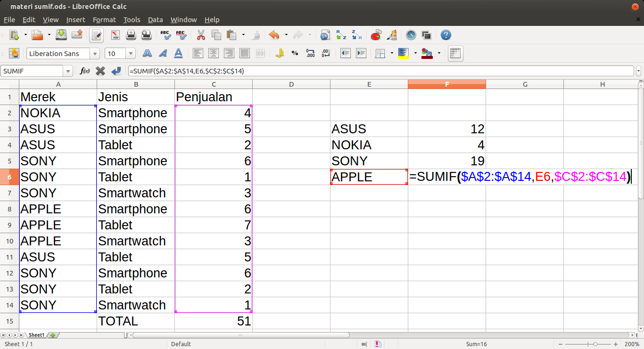Insert a hyperlink with globe icon
The height and width of the screenshot is (349, 644).
(x=325, y=35)
